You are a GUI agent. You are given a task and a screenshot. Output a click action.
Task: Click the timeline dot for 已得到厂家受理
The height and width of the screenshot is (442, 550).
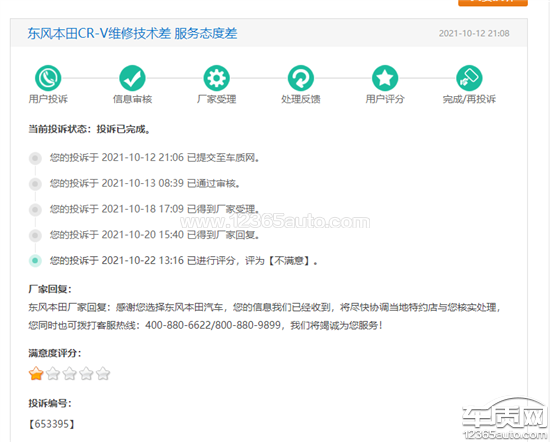pos(35,209)
